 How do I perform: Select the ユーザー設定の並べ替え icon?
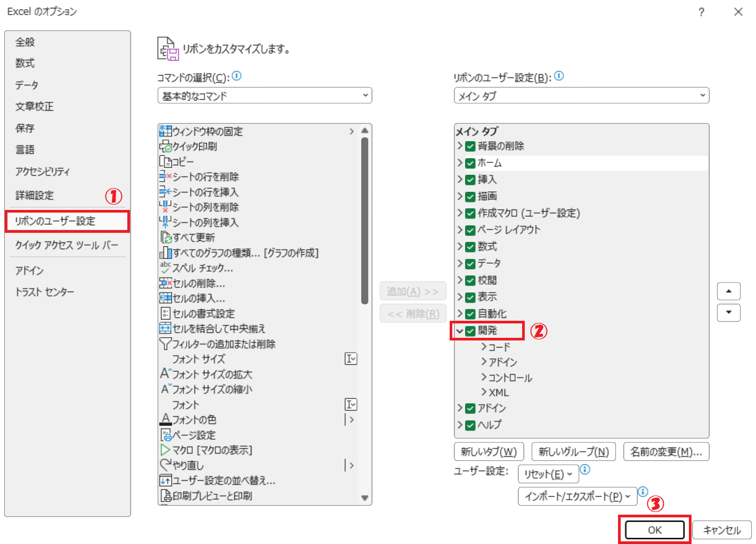(x=166, y=480)
